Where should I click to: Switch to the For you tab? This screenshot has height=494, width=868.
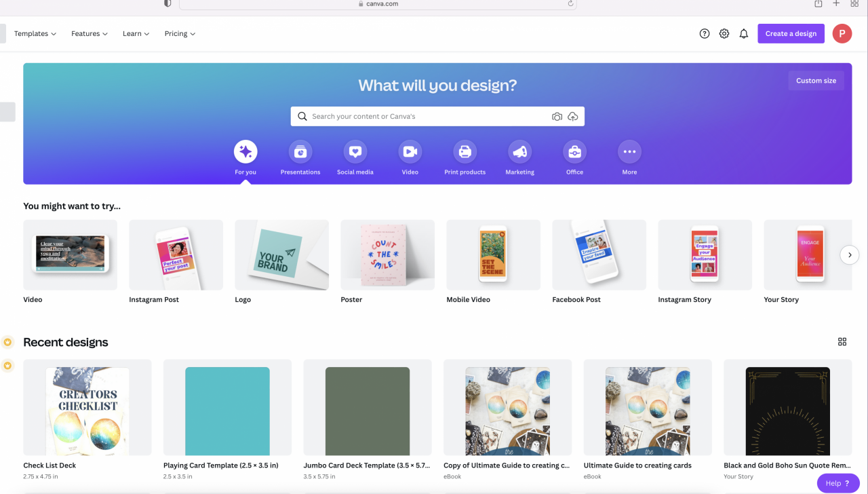click(x=245, y=152)
